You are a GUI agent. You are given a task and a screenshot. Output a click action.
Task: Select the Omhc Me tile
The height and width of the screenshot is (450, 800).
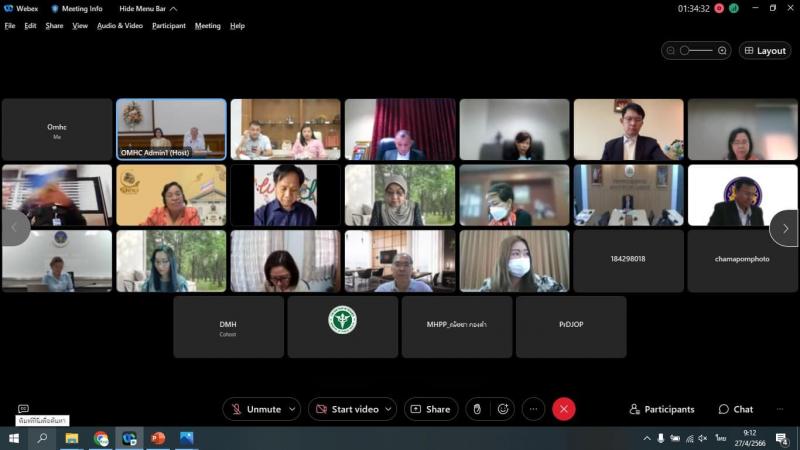coord(57,130)
